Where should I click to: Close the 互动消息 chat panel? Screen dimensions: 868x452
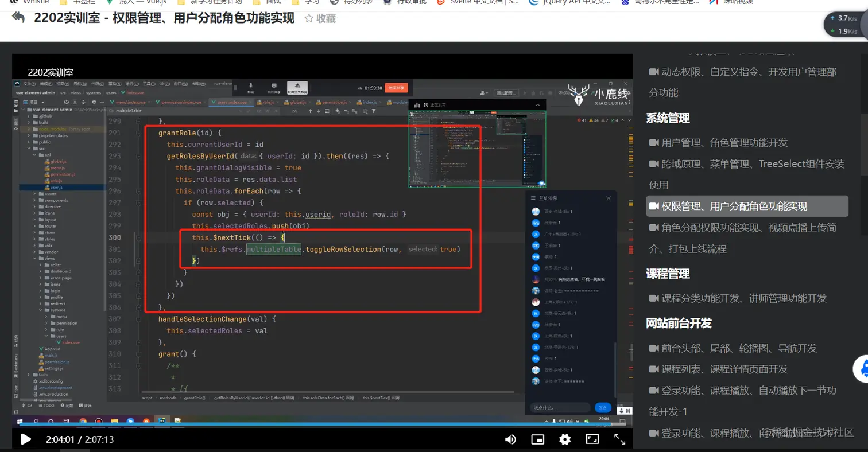tap(609, 198)
